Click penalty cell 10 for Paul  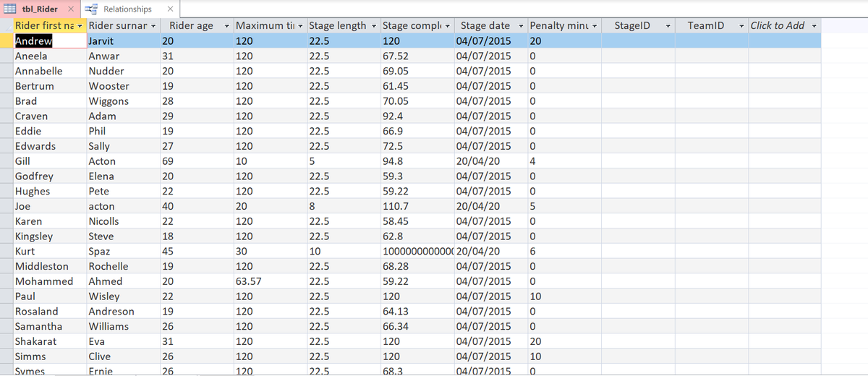tap(564, 296)
